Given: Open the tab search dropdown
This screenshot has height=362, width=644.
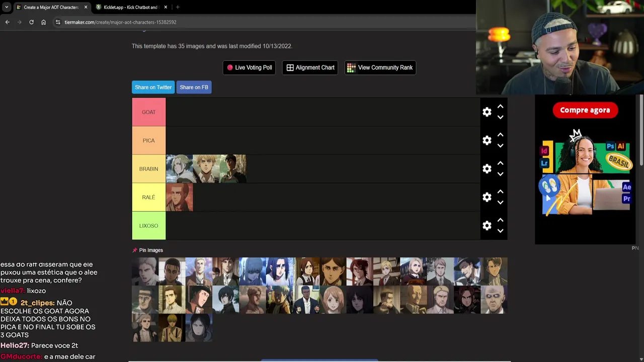Looking at the screenshot, I should pyautogui.click(x=7, y=8).
